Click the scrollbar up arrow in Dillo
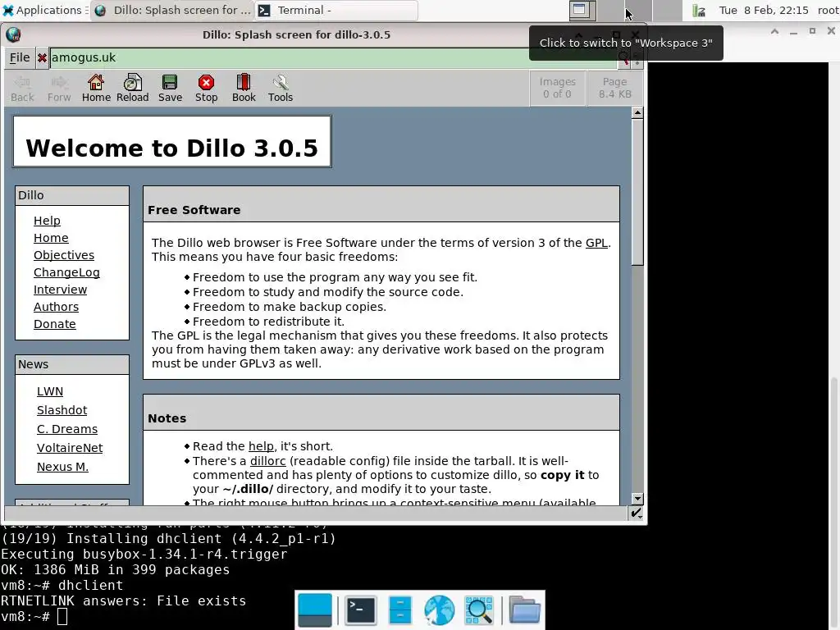 [x=637, y=112]
